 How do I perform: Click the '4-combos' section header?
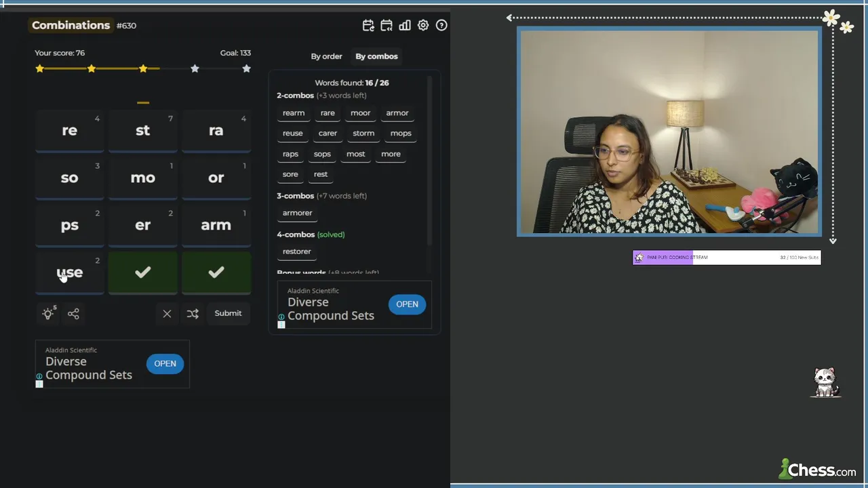point(296,235)
